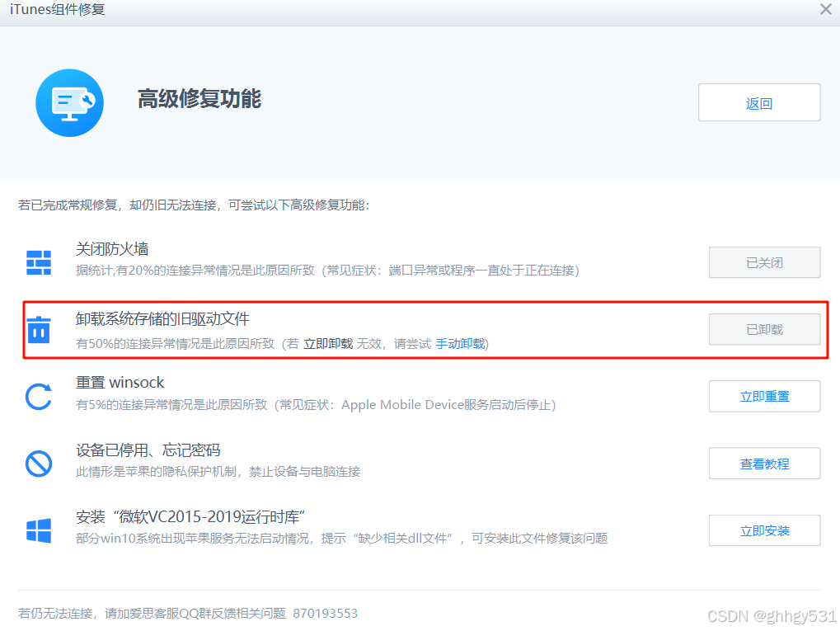The width and height of the screenshot is (840, 631).
Task: Select the 设备已停用、忘记密码 heading
Action: point(148,450)
